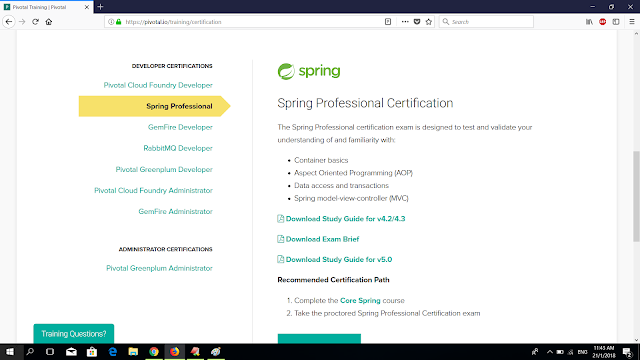Open GemFire Developer certification
The image size is (640, 360).
(180, 127)
